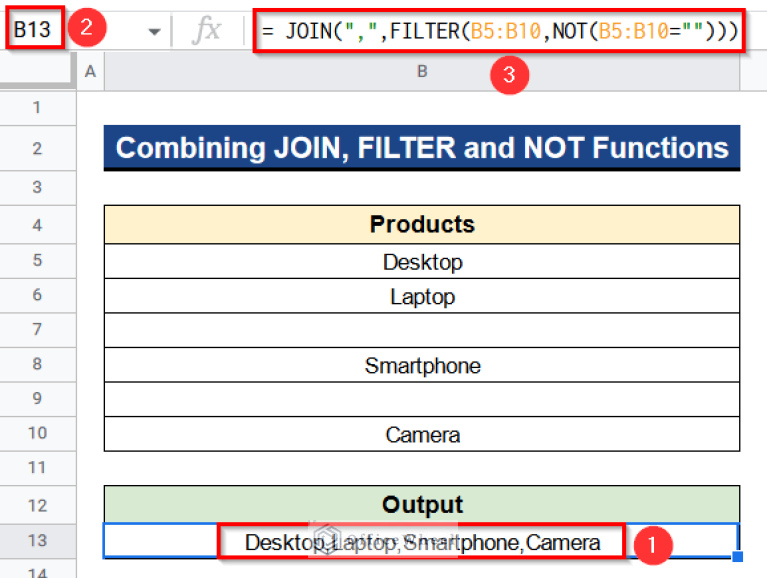The height and width of the screenshot is (578, 767).
Task: Select the Desktop cell
Action: tap(422, 262)
